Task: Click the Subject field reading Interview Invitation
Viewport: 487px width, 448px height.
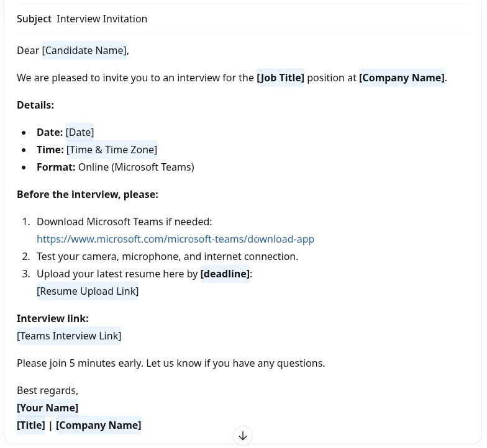Action: pos(102,19)
